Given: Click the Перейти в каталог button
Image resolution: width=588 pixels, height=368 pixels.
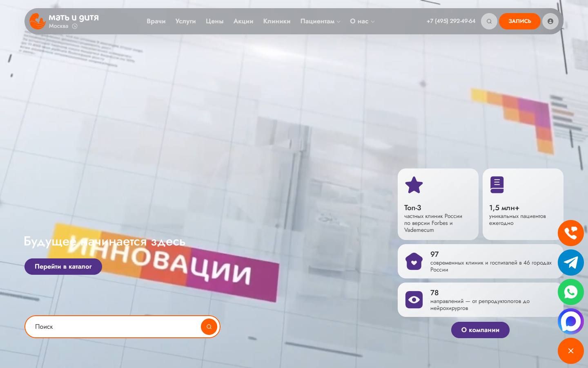Looking at the screenshot, I should coord(63,267).
